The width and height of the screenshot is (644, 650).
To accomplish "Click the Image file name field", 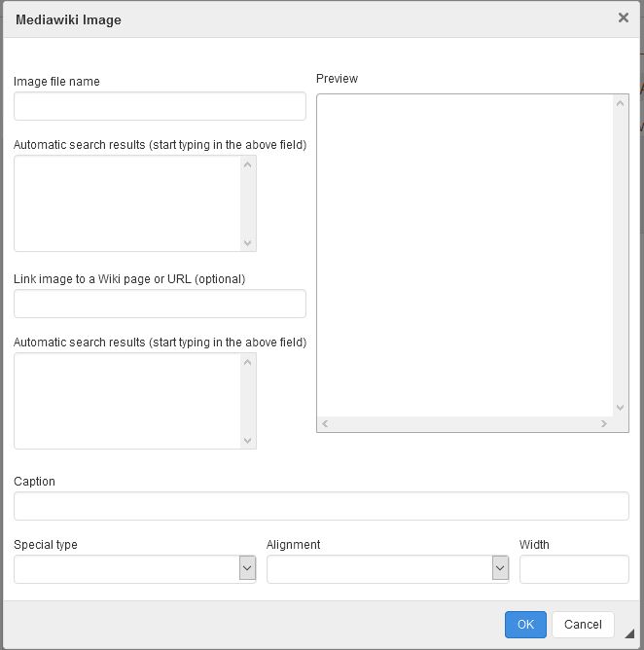I will pyautogui.click(x=160, y=106).
